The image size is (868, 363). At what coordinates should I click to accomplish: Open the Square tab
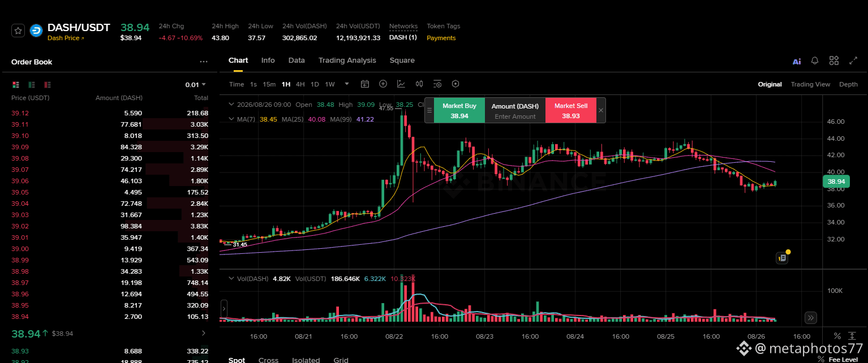click(x=402, y=60)
